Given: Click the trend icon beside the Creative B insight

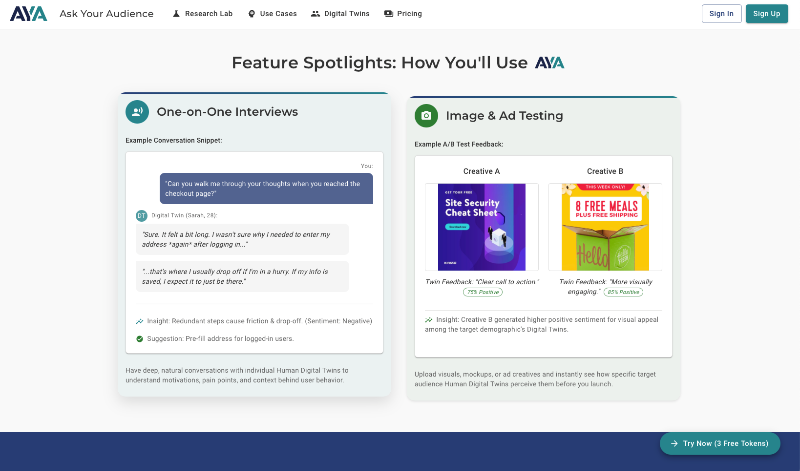Looking at the screenshot, I should coord(429,320).
